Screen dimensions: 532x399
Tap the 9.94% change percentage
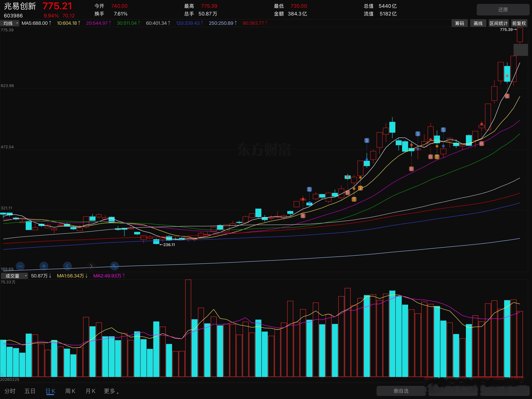[x=51, y=16]
